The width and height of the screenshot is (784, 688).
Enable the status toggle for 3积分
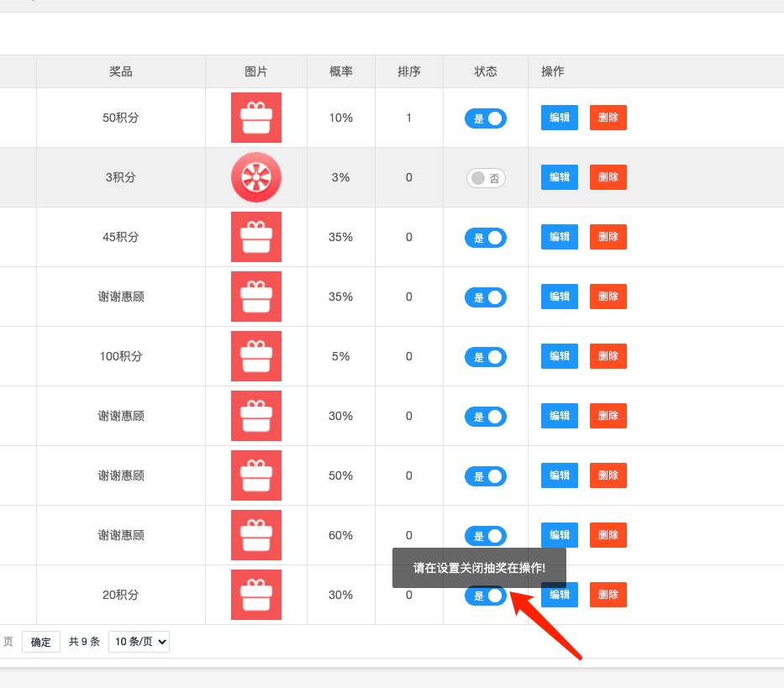coord(486,178)
